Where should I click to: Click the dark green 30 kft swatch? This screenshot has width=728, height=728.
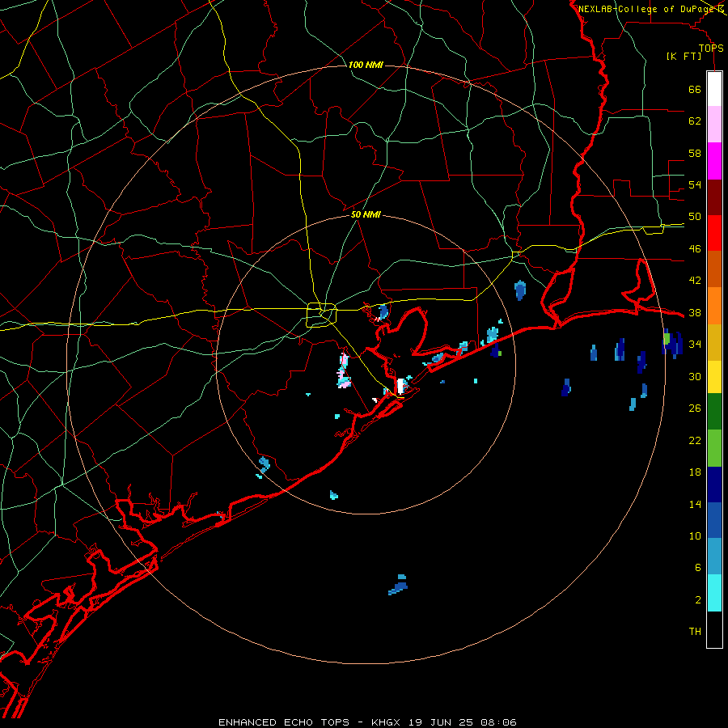pos(714,412)
